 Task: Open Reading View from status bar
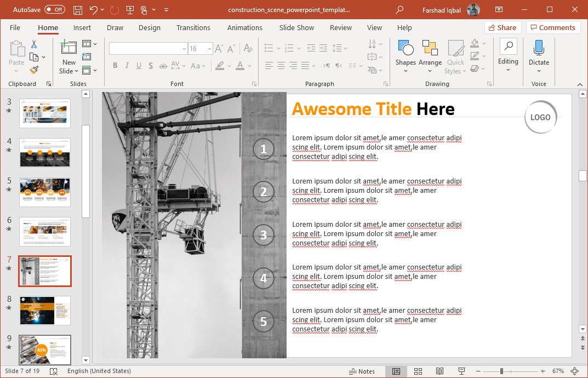click(439, 371)
